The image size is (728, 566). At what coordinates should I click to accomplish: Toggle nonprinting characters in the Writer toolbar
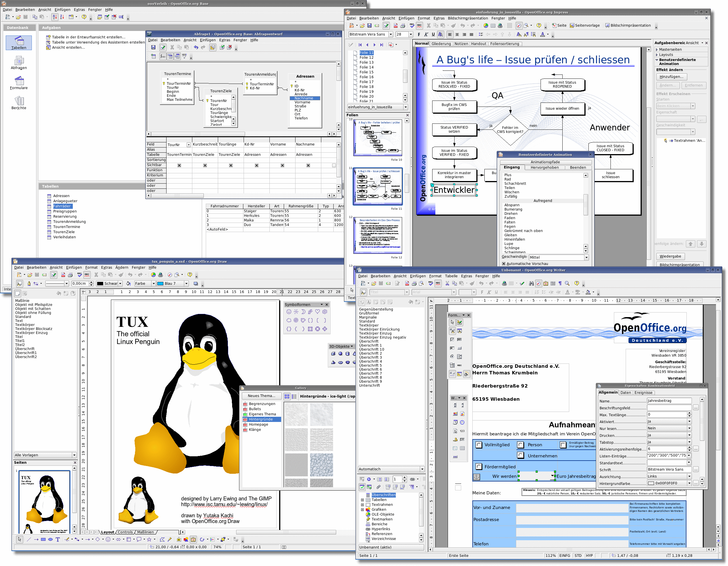tap(560, 284)
